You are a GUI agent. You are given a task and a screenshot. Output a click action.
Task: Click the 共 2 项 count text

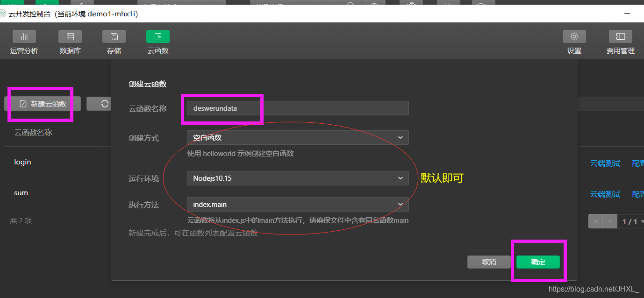pyautogui.click(x=21, y=220)
